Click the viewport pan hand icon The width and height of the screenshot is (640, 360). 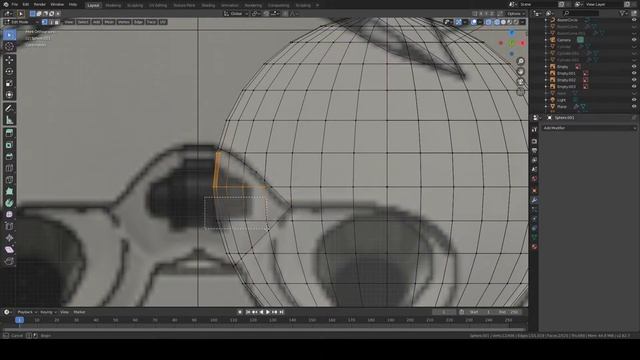520,71
